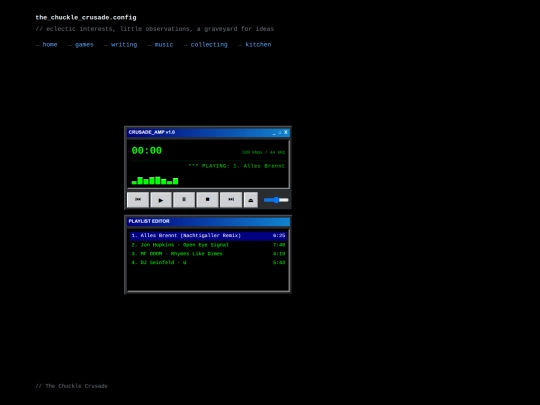540x405 pixels.
Task: Select track 4 DJ Seinfeld - U
Action: (x=208, y=262)
